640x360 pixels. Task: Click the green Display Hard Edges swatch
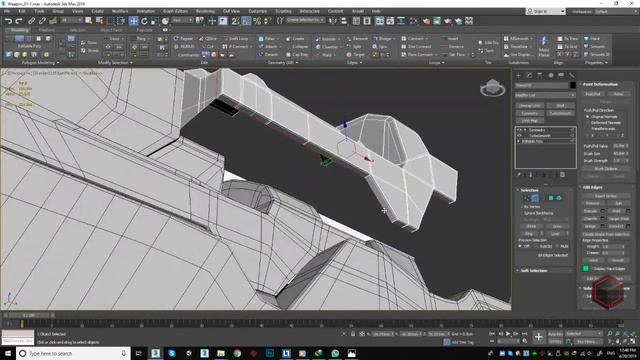tap(586, 268)
